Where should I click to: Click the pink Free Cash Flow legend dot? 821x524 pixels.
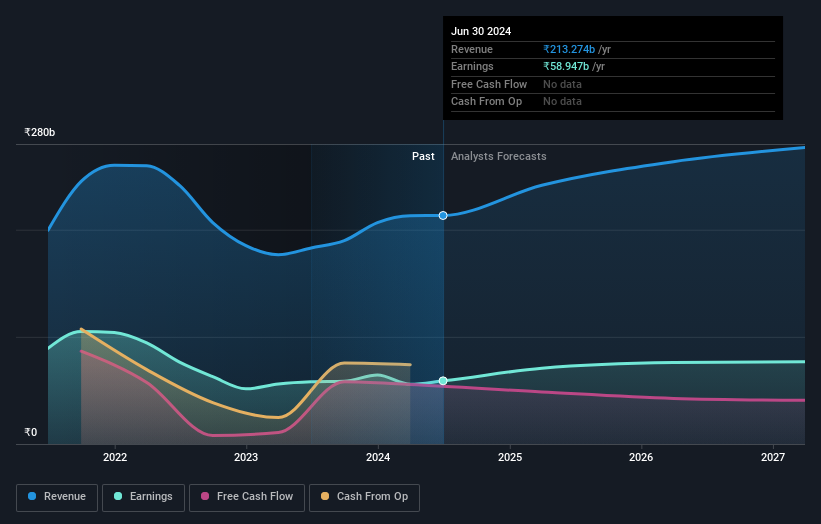coord(205,496)
